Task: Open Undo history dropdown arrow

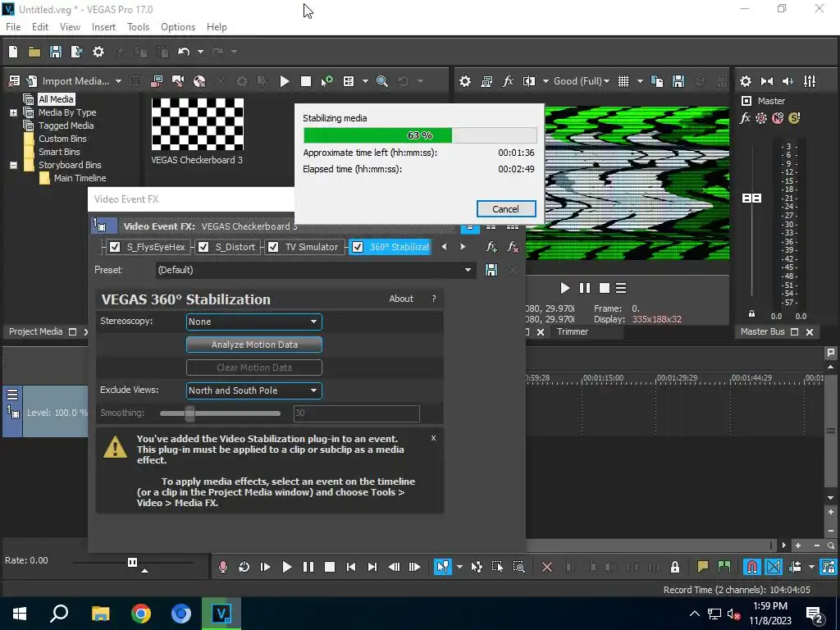Action: coord(200,52)
